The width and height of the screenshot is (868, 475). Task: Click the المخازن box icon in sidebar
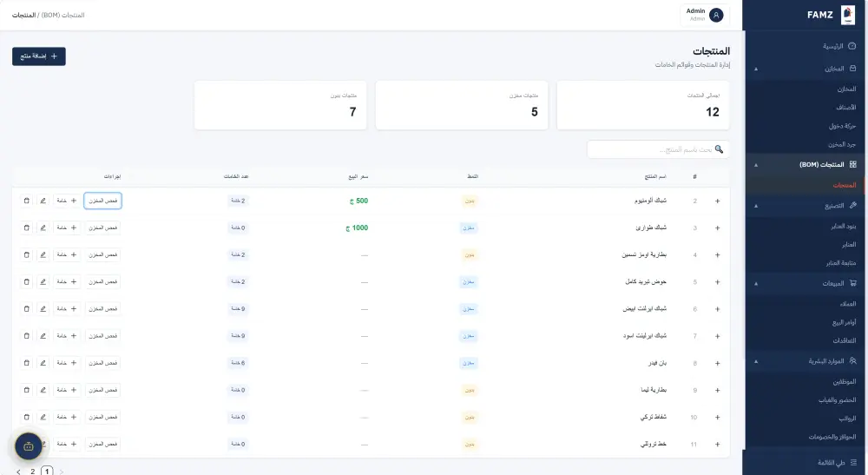click(853, 69)
